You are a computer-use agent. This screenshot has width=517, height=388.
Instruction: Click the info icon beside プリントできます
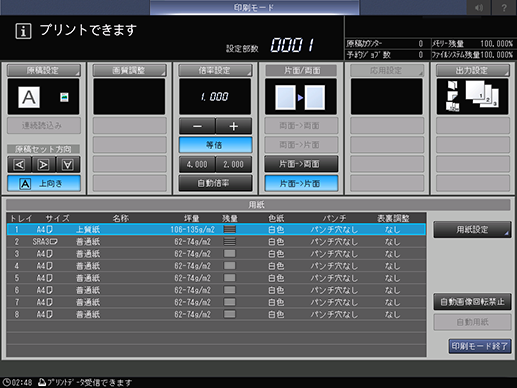[x=23, y=31]
